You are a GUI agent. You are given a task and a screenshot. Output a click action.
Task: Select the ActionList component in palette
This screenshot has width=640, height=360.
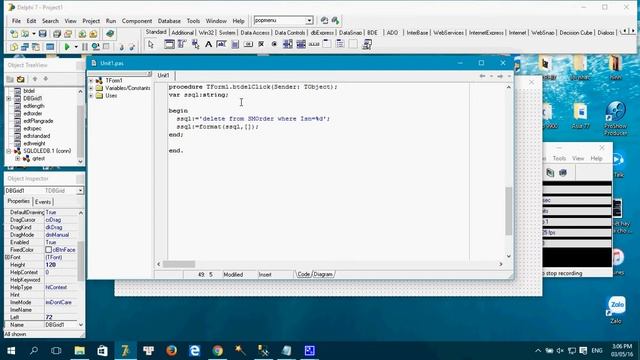coord(367,44)
